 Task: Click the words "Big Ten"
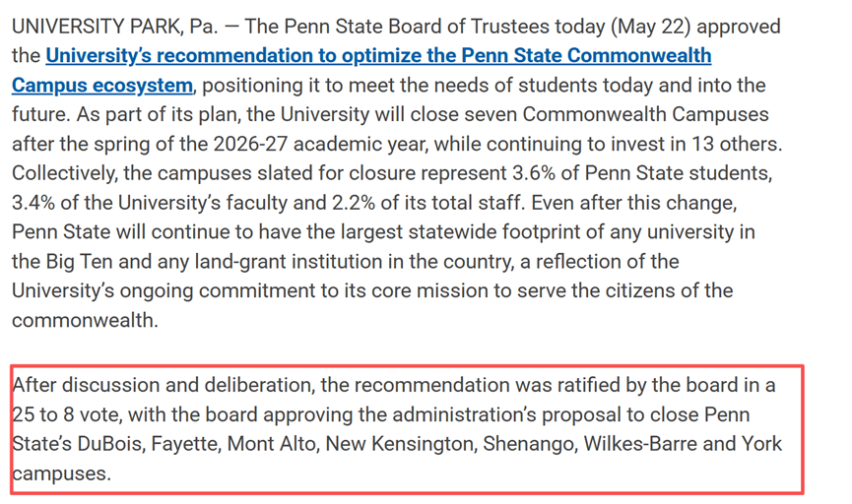click(79, 263)
